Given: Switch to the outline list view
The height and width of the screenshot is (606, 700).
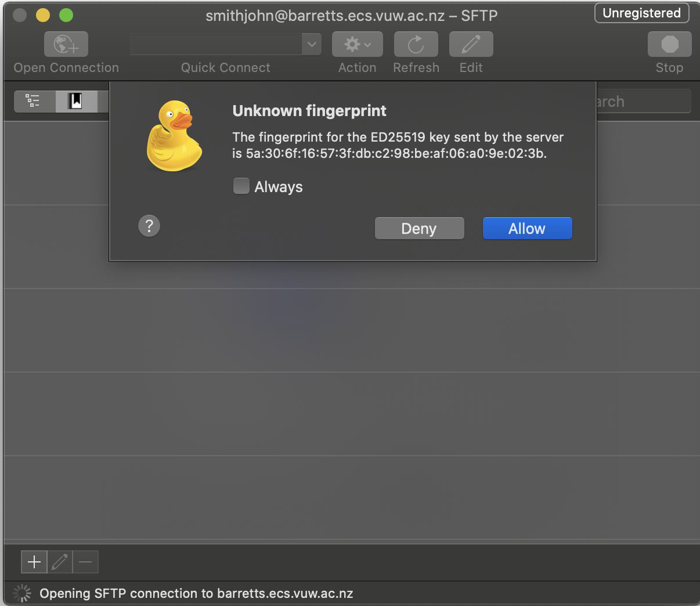Looking at the screenshot, I should (34, 102).
